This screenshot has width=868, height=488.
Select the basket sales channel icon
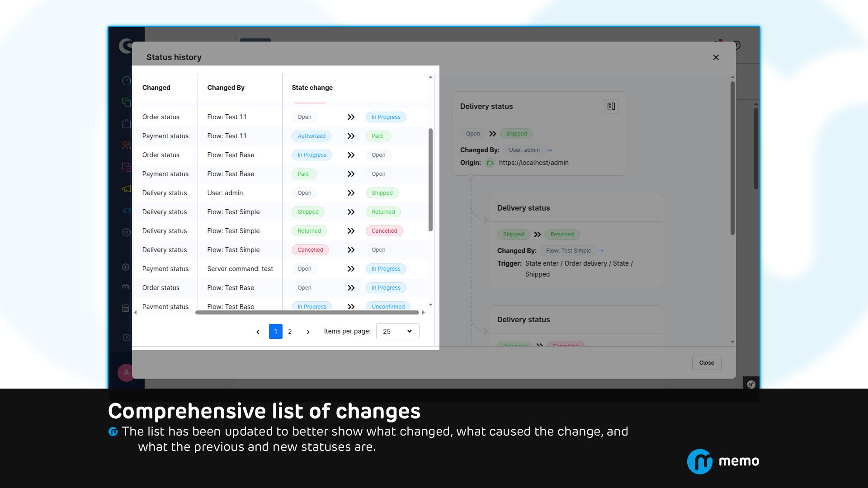point(126,286)
